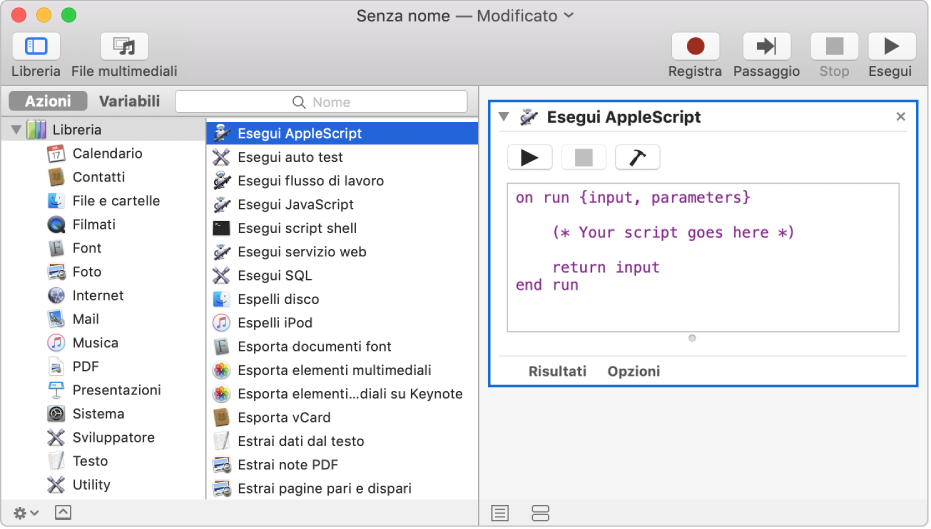This screenshot has width=931, height=529.
Task: Open the gear menu at bottom left
Action: click(x=26, y=512)
